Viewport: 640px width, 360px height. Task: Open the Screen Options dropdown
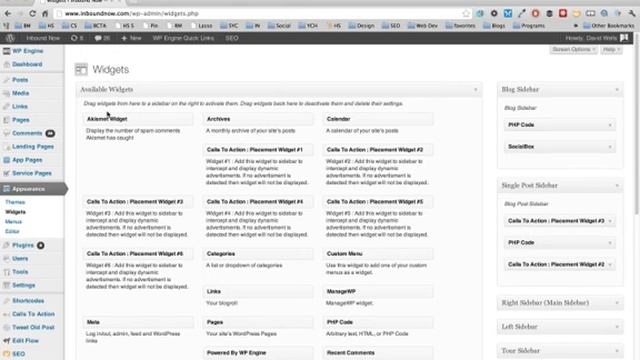coord(573,49)
